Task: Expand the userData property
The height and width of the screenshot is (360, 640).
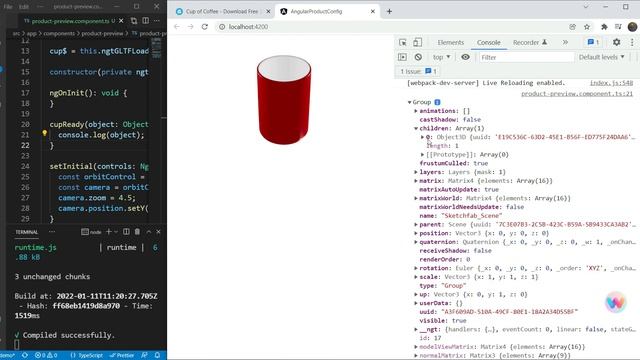Action: 416,303
